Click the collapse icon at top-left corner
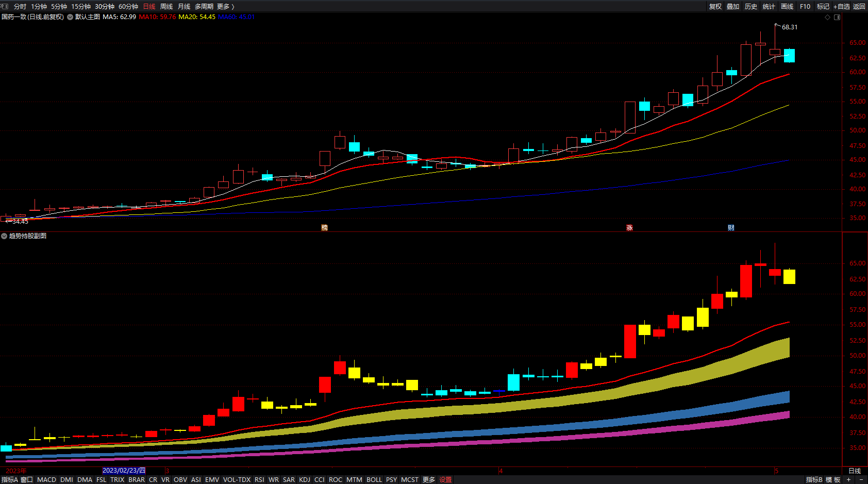 [x=5, y=6]
